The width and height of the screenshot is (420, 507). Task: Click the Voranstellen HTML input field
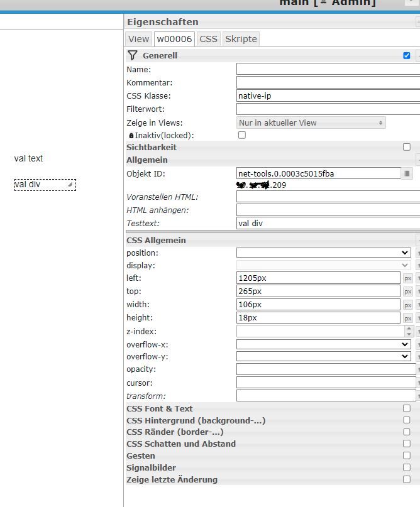point(328,197)
